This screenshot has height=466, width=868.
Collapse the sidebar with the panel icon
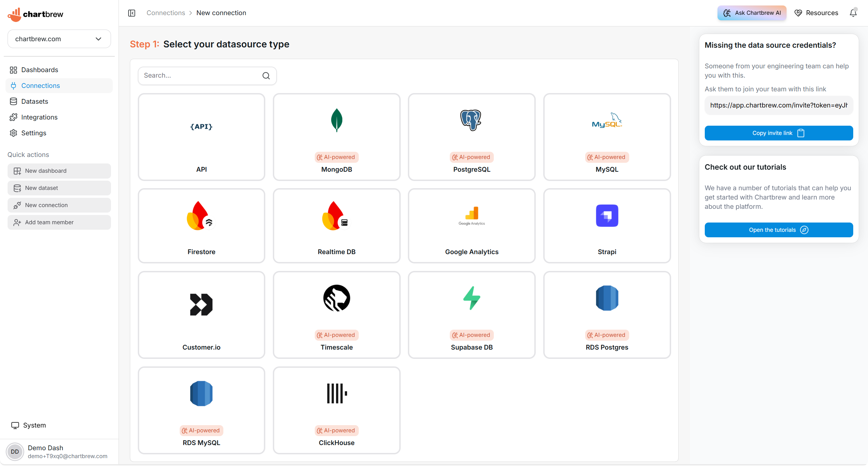pos(132,13)
